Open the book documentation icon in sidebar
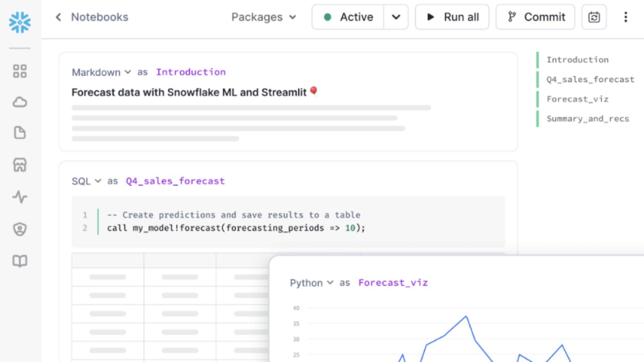This screenshot has width=644, height=362. point(20,261)
